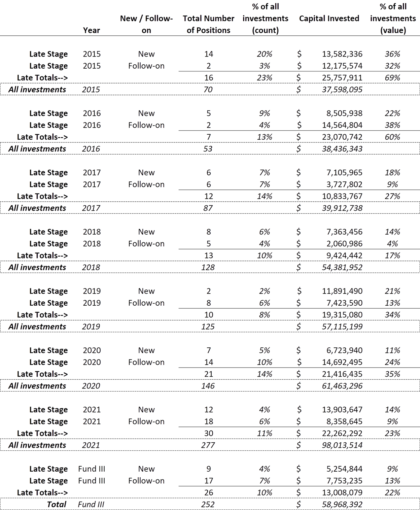Select the 'Capital Invested' column header
The image size is (420, 510).
click(x=329, y=19)
